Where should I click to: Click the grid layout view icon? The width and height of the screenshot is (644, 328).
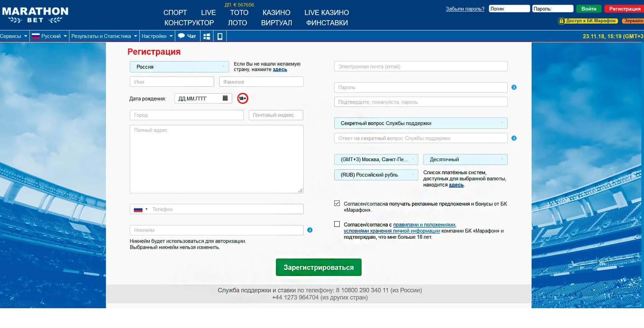[x=207, y=36]
